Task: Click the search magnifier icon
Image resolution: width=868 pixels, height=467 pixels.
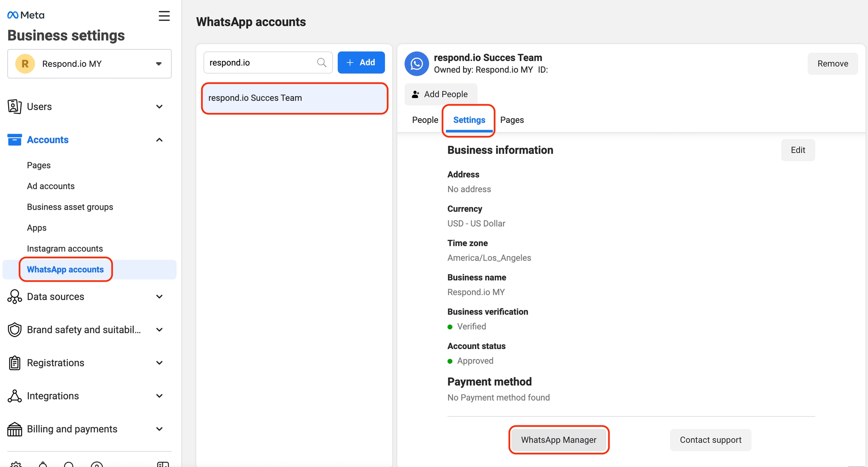Action: point(321,63)
